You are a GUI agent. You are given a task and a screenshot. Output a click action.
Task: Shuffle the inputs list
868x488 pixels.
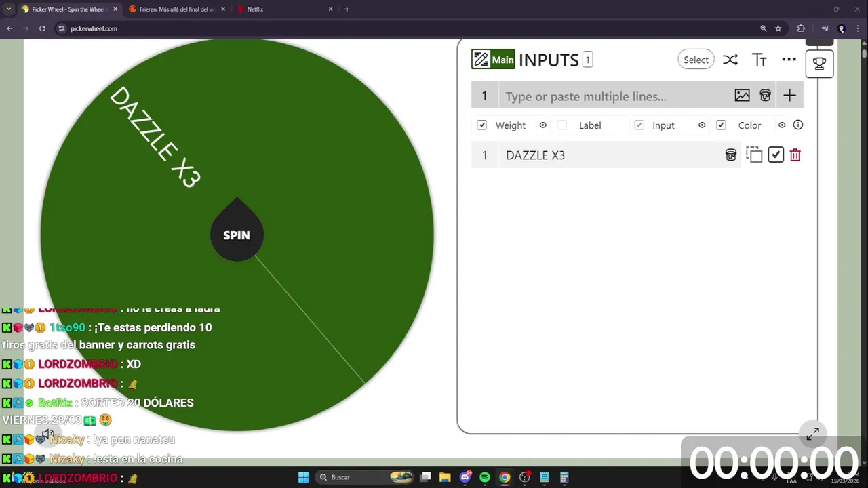coord(730,60)
